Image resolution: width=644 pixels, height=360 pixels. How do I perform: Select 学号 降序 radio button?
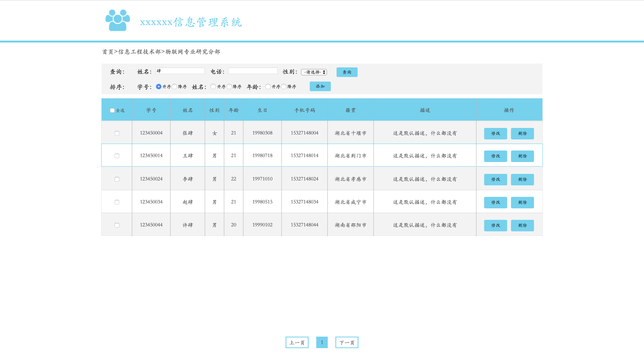point(174,86)
